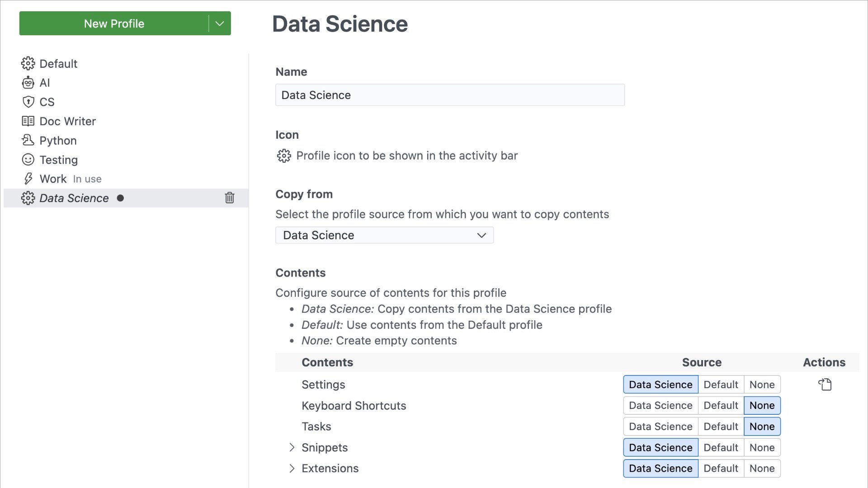This screenshot has width=868, height=488.
Task: Set Settings source to Data Science
Action: pyautogui.click(x=660, y=385)
